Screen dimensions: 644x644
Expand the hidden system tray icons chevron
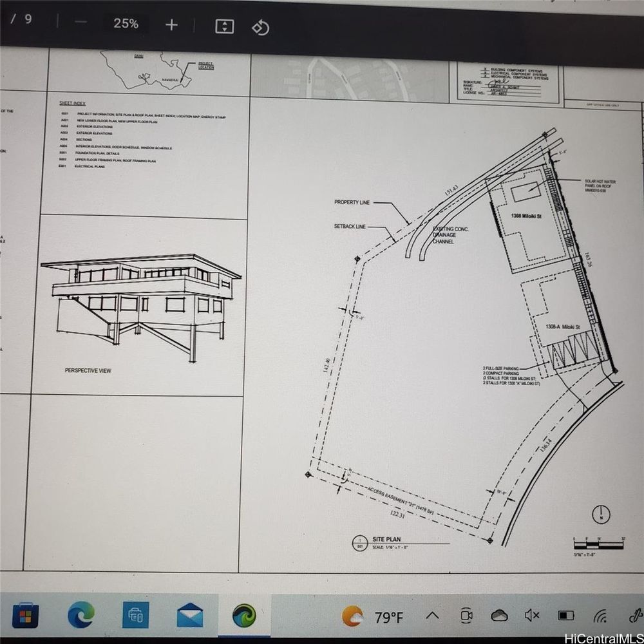point(434,616)
